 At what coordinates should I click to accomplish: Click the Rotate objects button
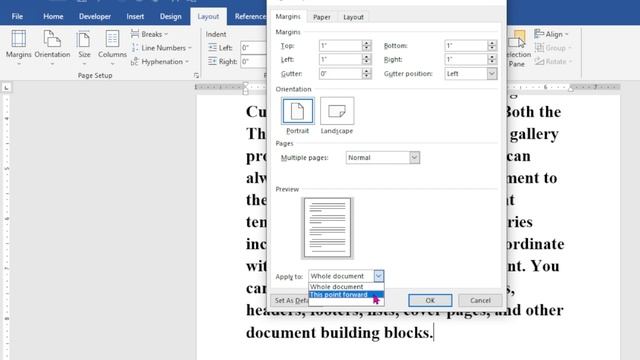pyautogui.click(x=553, y=62)
